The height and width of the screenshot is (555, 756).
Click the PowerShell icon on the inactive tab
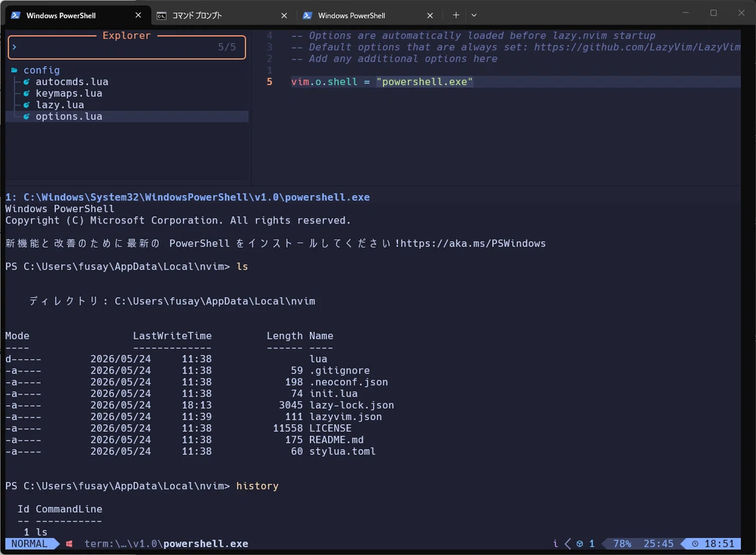[308, 15]
